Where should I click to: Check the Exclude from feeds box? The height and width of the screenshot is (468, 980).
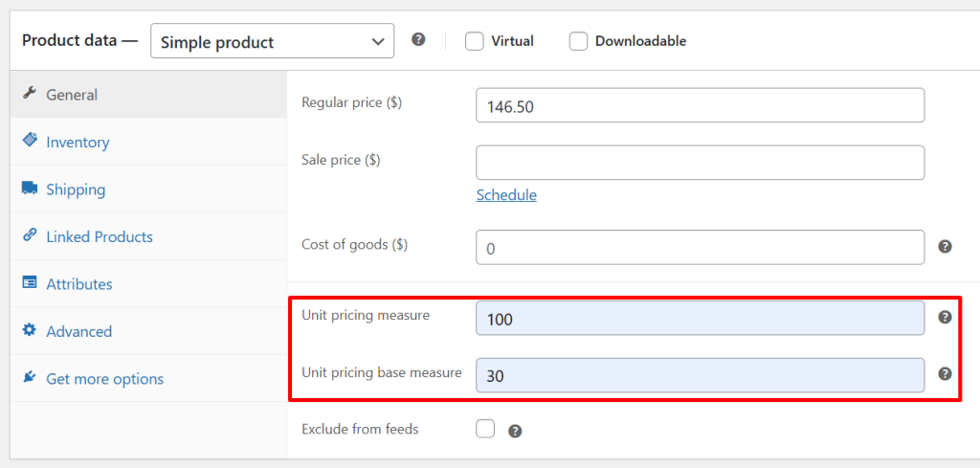485,429
